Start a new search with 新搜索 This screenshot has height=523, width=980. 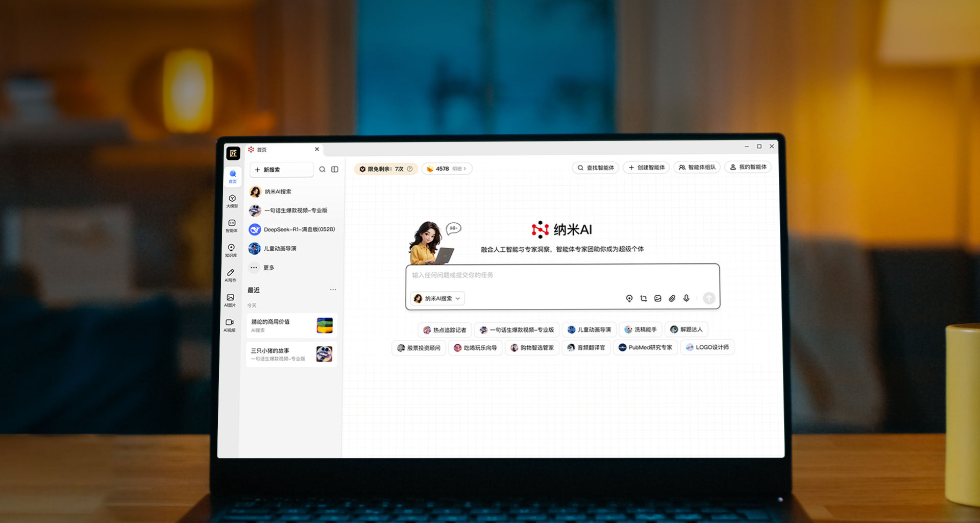point(282,170)
